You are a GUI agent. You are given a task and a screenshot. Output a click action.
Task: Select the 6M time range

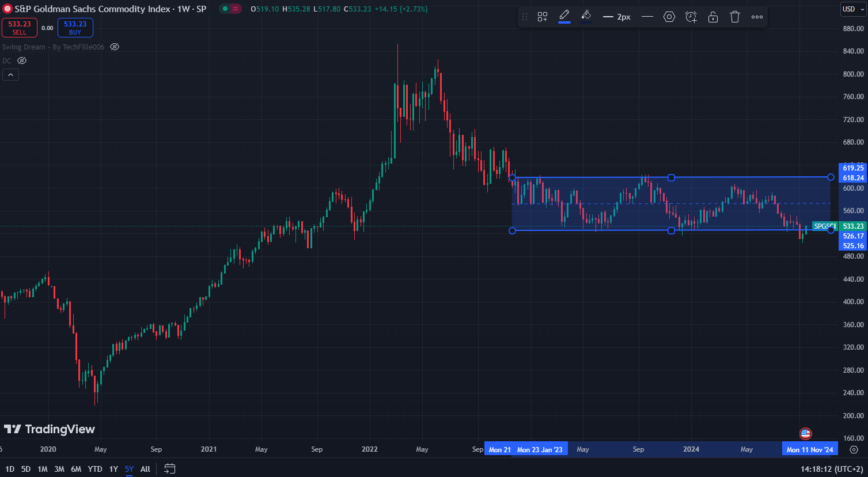[76, 469]
